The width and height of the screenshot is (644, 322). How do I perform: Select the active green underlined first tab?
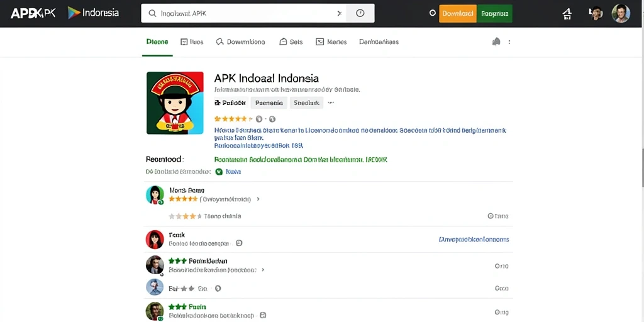click(157, 42)
